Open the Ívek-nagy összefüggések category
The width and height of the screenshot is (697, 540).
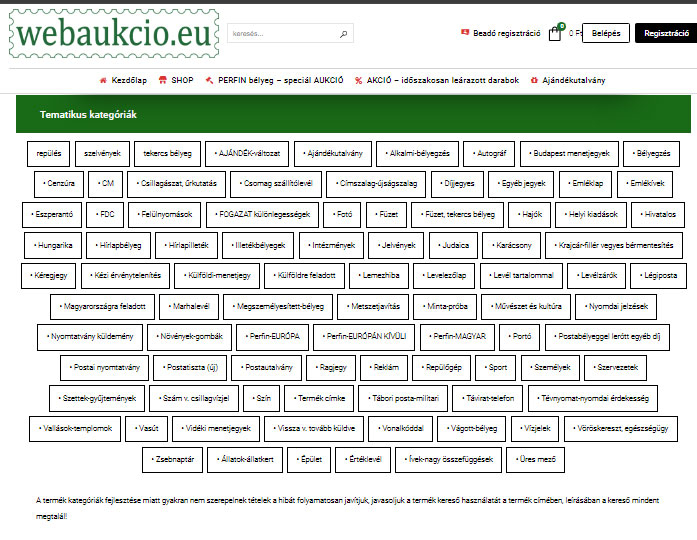click(x=449, y=460)
